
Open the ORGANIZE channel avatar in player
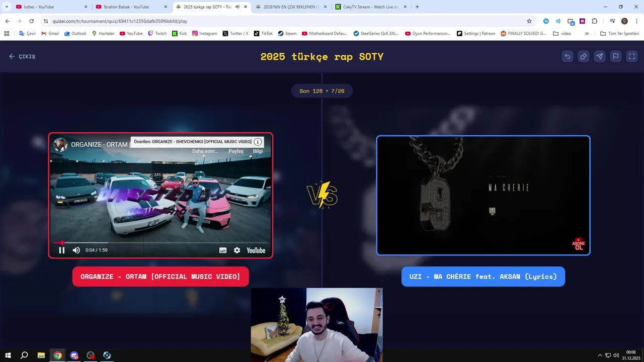click(61, 144)
